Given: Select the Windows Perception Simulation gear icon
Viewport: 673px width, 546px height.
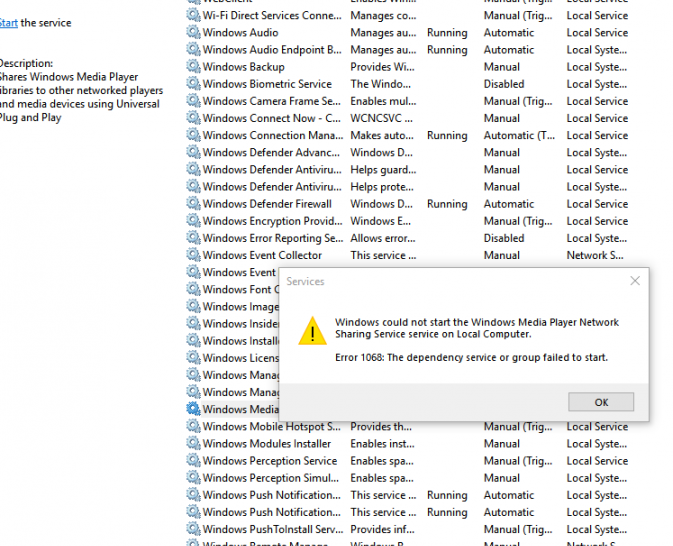Looking at the screenshot, I should point(193,478).
